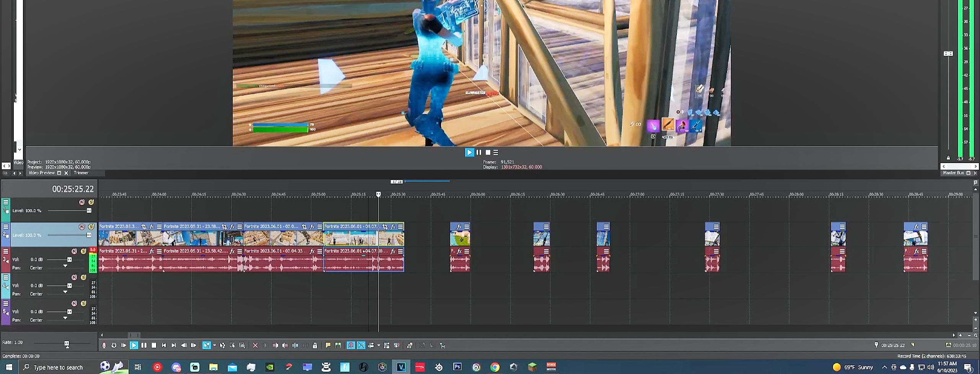Screen dimensions: 980x374
Task: Toggle Auto Ripple button
Action: tap(371, 345)
